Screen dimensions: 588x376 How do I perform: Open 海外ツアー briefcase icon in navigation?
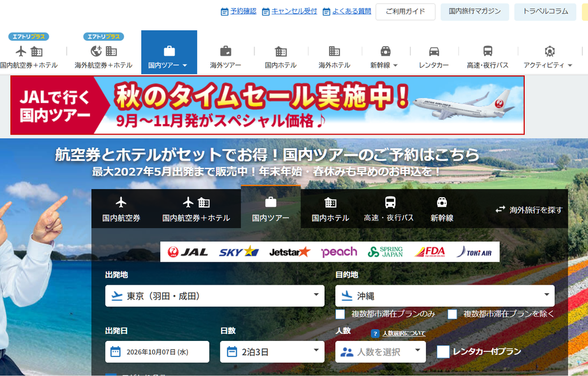225,51
